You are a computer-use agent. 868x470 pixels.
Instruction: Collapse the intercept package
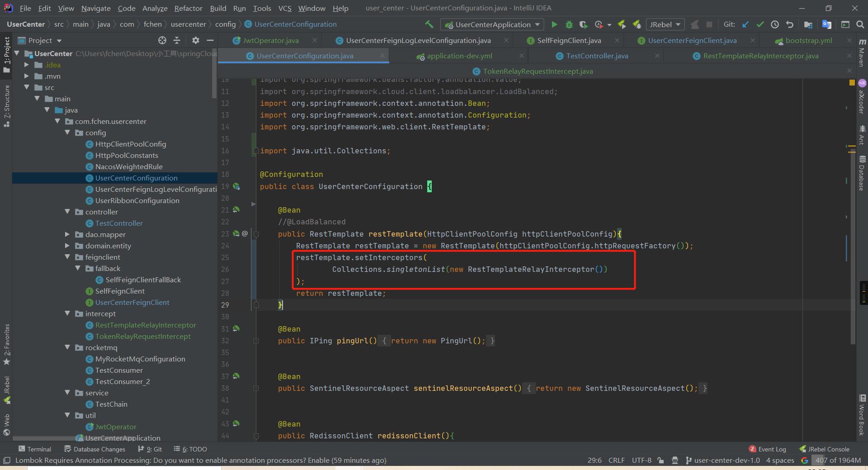67,313
